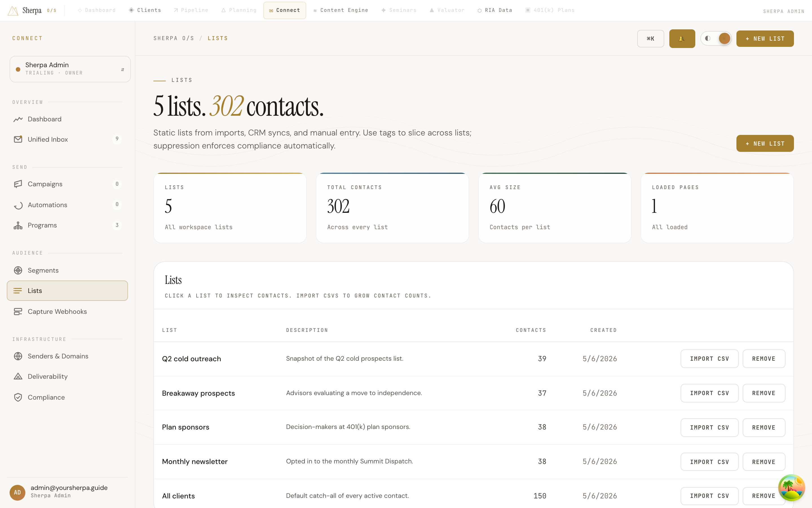
Task: Open the Dashboard top nav tab
Action: pos(97,10)
